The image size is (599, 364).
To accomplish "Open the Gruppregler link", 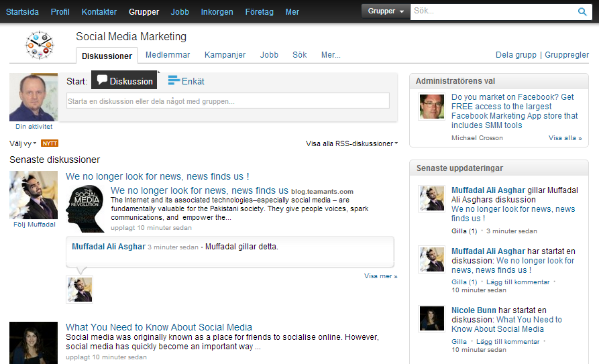I will [567, 55].
